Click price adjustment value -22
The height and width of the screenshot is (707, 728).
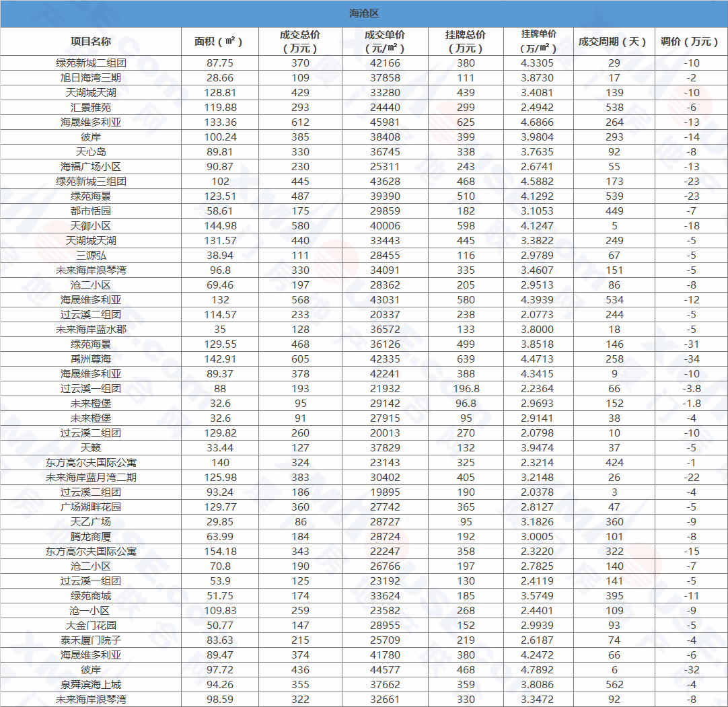pos(691,478)
